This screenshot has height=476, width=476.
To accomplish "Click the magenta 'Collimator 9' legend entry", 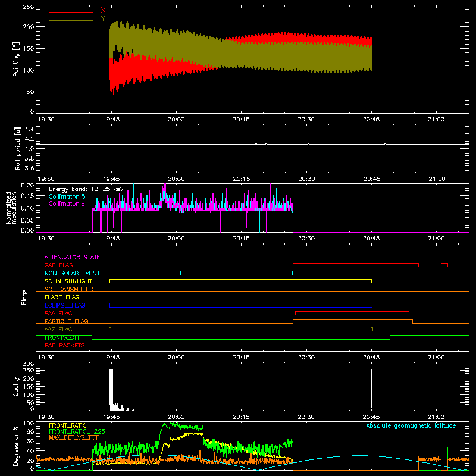I will click(x=67, y=203).
